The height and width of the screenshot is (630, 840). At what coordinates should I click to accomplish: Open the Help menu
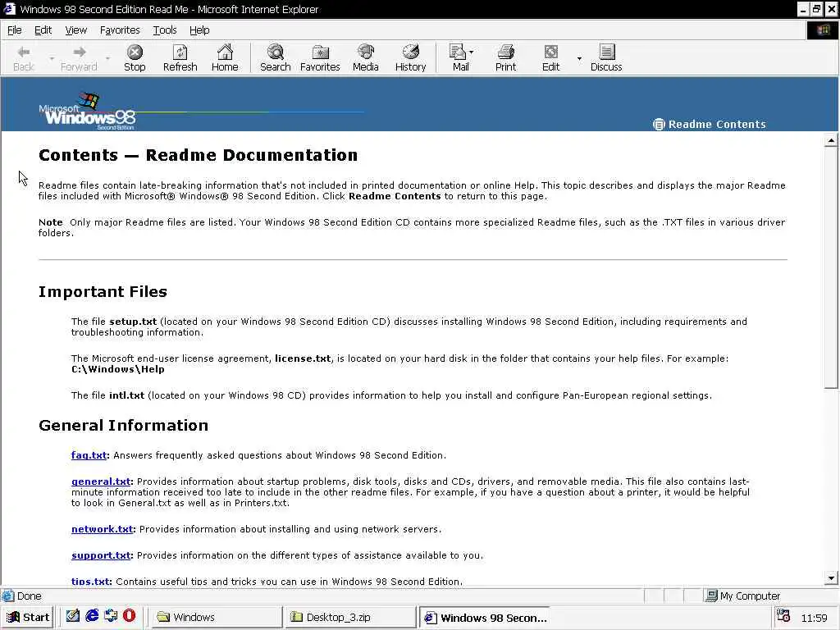pyautogui.click(x=199, y=30)
